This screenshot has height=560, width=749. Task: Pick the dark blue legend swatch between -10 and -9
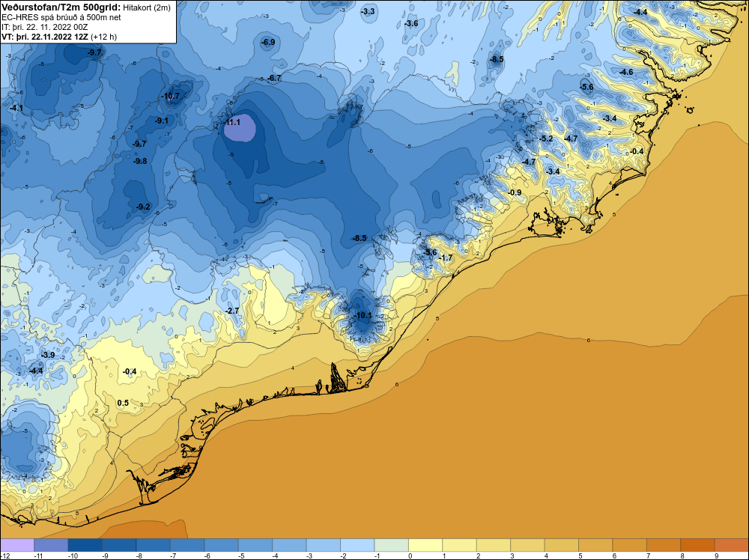point(85,545)
